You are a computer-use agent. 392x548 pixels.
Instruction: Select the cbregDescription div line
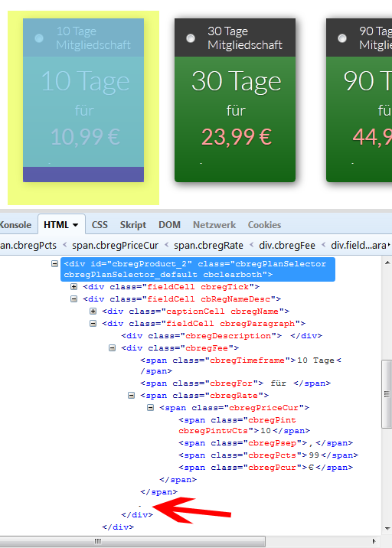point(222,336)
